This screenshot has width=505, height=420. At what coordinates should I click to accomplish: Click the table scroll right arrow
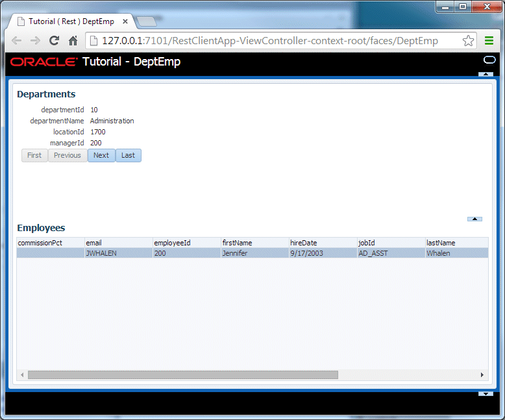click(x=482, y=375)
